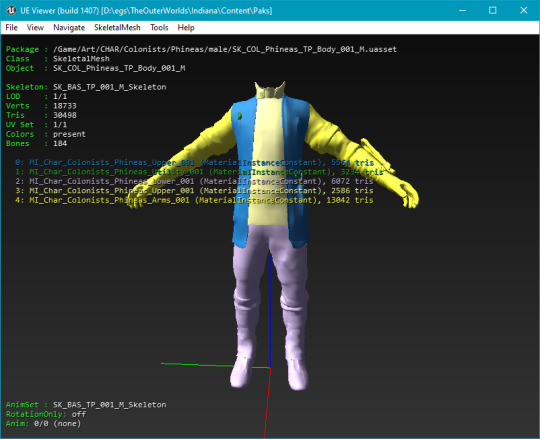This screenshot has height=439, width=540.
Task: Open the File menu
Action: [11, 28]
